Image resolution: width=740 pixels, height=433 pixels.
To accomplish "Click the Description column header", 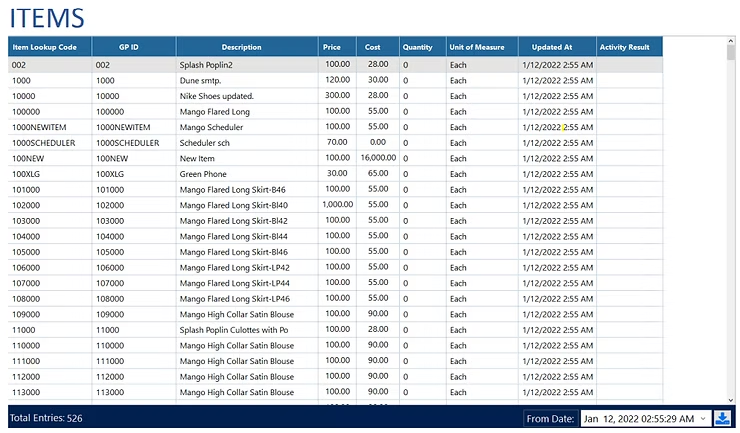I will [247, 47].
